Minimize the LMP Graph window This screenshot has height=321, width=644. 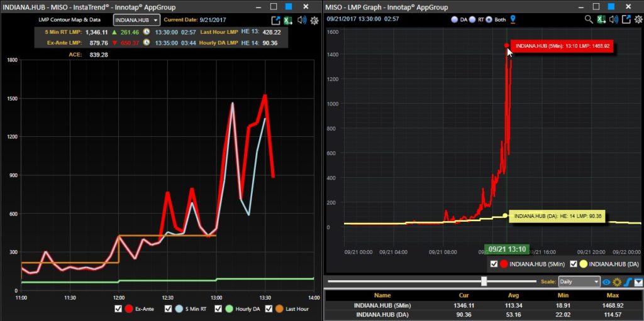click(x=580, y=6)
